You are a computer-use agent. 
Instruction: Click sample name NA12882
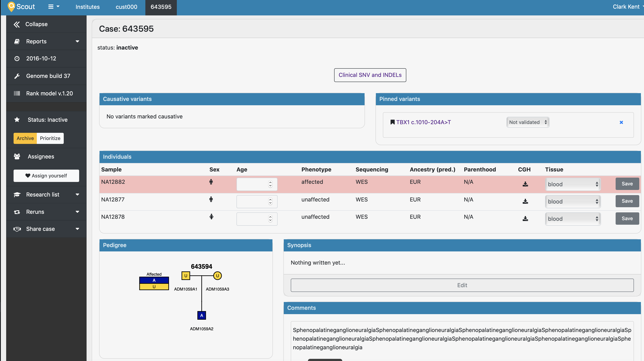113,182
